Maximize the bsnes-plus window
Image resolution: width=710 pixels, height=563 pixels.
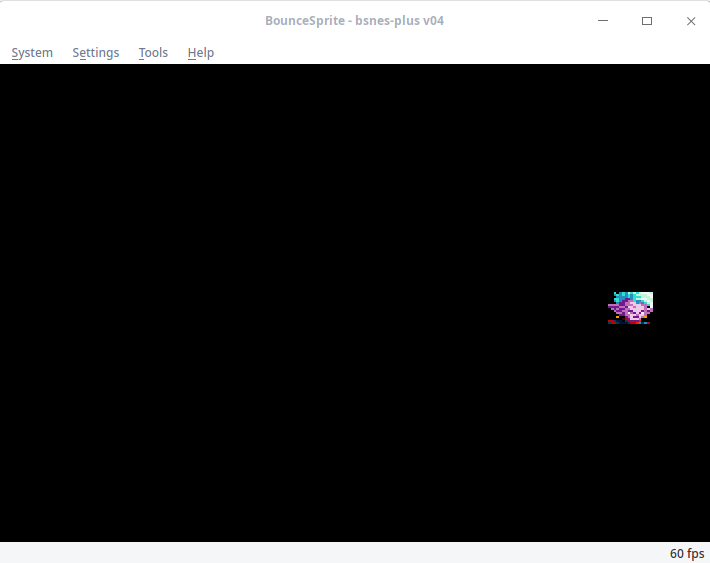647,21
